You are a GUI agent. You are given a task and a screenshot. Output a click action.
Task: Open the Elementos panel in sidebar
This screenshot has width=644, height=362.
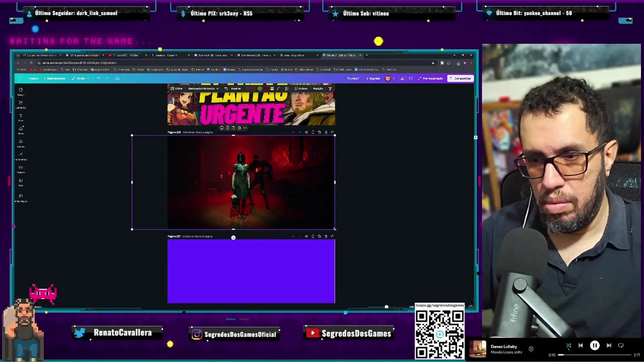coord(21,104)
